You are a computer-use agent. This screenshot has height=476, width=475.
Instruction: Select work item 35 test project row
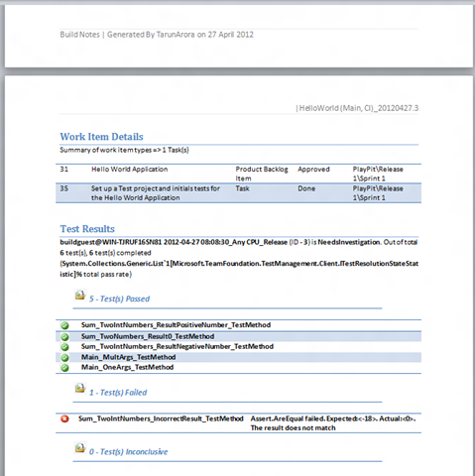[238, 193]
